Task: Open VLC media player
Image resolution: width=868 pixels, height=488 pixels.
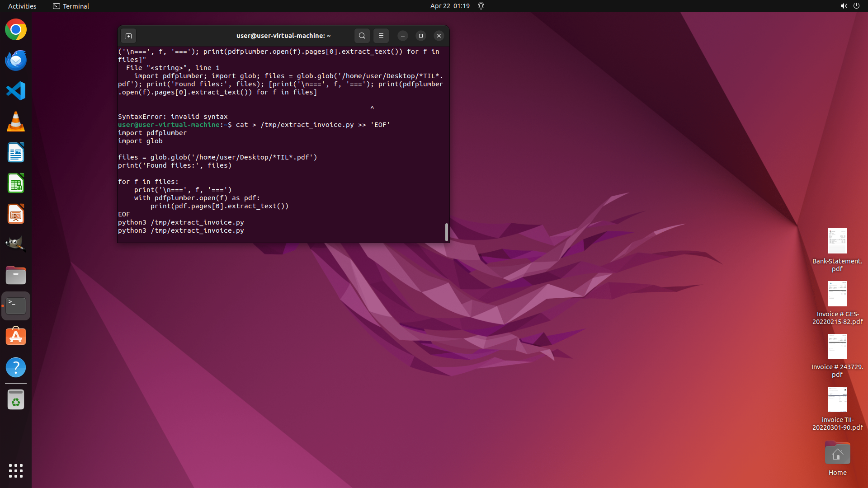Action: click(16, 122)
